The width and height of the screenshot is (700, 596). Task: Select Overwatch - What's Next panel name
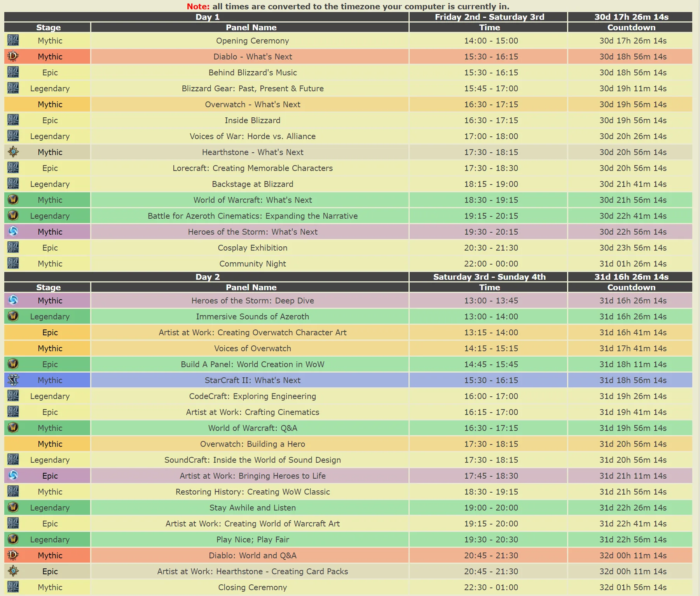click(253, 104)
